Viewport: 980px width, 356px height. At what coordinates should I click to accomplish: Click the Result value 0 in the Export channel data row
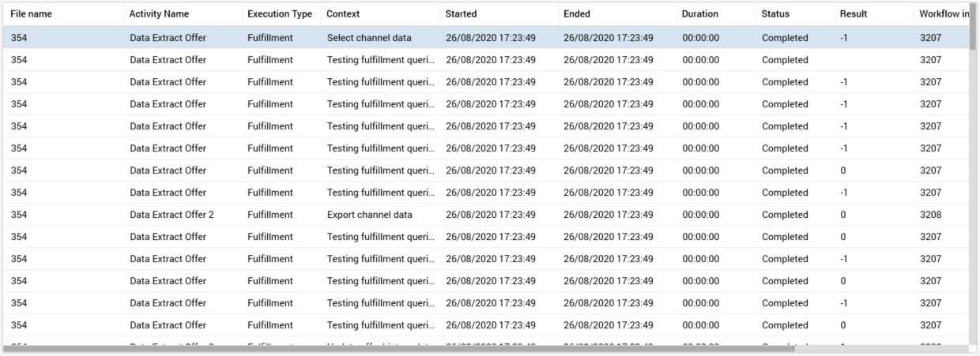843,215
